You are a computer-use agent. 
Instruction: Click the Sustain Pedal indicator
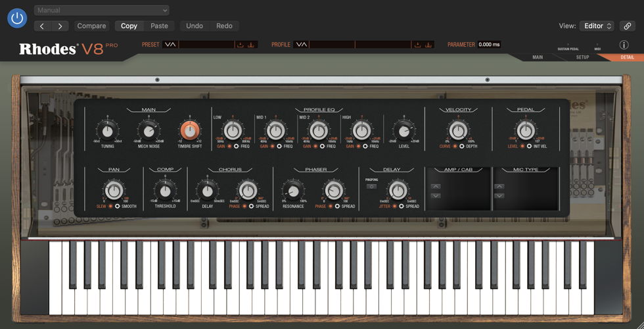coord(568,47)
